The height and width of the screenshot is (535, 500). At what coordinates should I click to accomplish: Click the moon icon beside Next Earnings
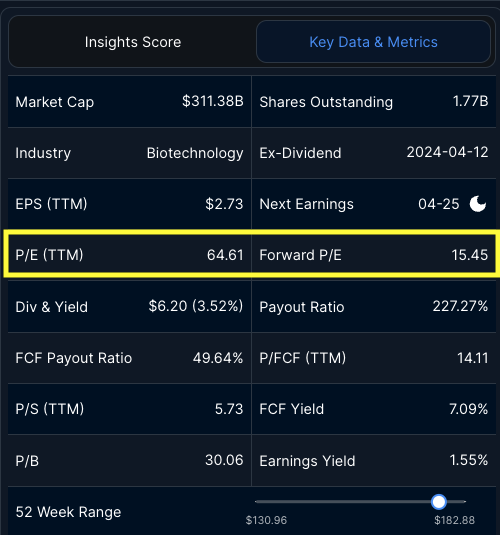tap(478, 204)
